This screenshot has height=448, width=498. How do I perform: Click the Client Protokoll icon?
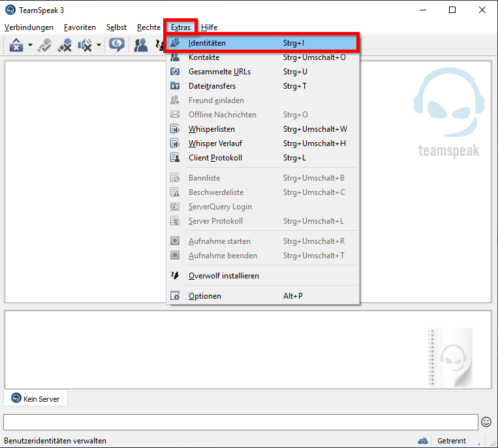pyautogui.click(x=175, y=158)
